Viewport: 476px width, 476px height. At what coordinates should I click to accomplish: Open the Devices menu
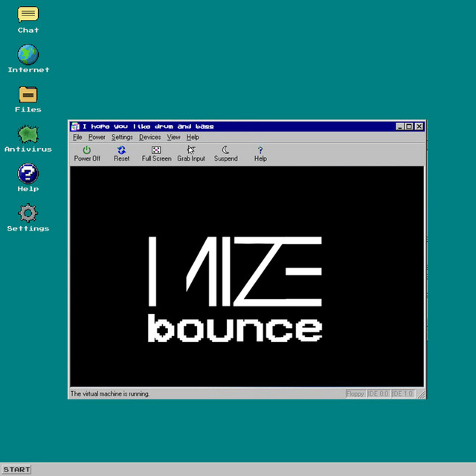pos(149,137)
